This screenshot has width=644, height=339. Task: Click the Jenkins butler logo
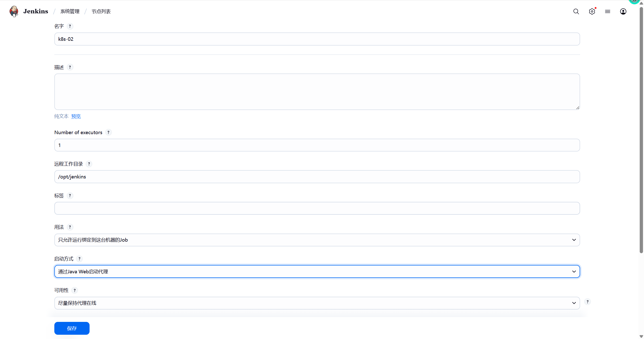pyautogui.click(x=14, y=11)
